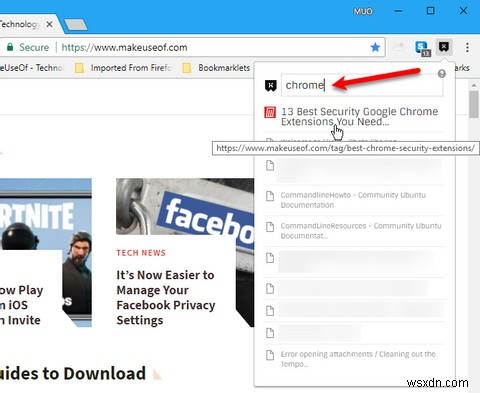Image resolution: width=480 pixels, height=393 pixels.
Task: Click the MUO profile button in title bar
Action: click(363, 11)
